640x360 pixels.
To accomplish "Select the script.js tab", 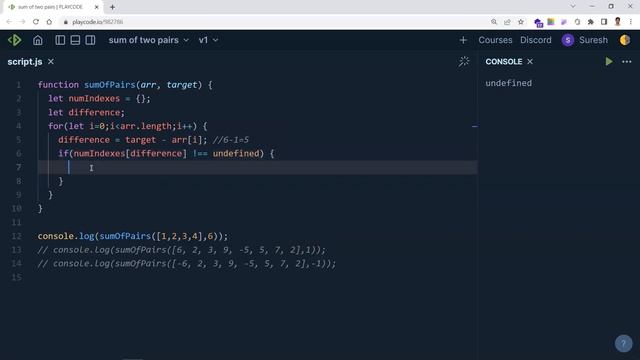I will 25,62.
